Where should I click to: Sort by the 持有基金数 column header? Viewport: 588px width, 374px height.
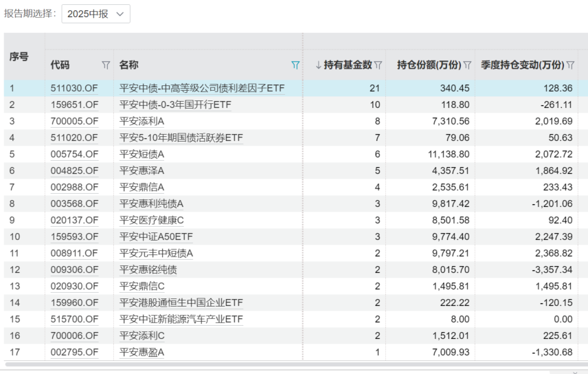point(348,65)
